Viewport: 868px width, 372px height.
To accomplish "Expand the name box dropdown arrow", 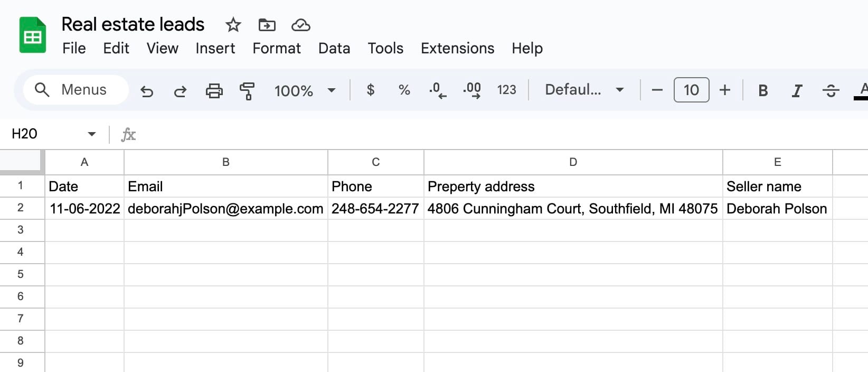I will click(x=92, y=134).
